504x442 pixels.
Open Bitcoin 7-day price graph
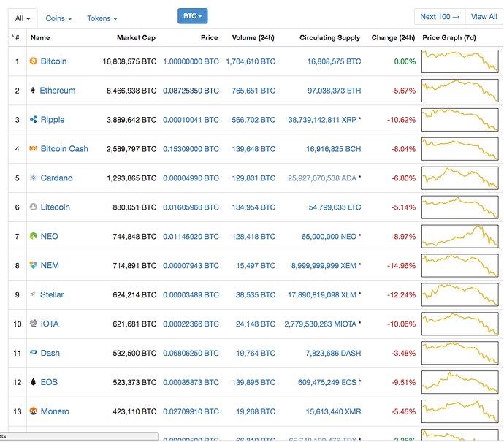tap(460, 61)
